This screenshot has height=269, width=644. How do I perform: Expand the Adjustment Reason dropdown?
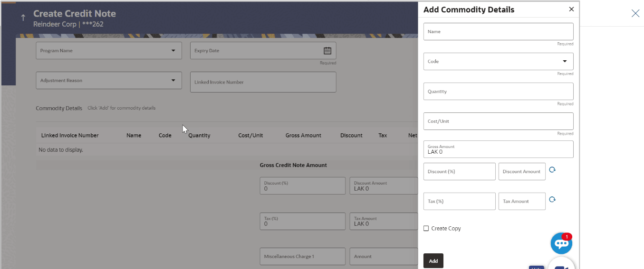point(173,81)
